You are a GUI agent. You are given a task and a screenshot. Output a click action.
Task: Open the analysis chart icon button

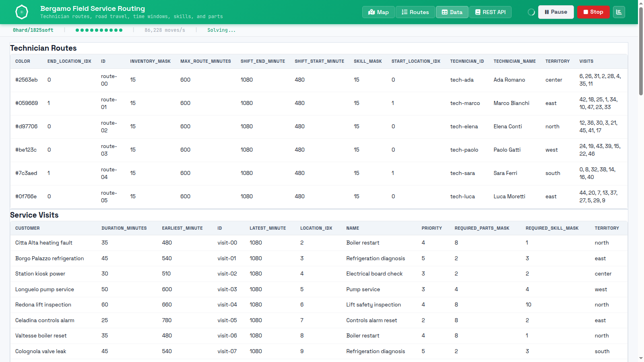(619, 12)
